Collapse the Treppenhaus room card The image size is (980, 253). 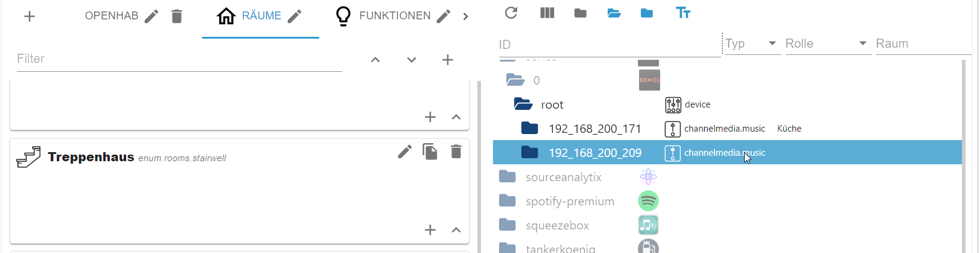456,229
